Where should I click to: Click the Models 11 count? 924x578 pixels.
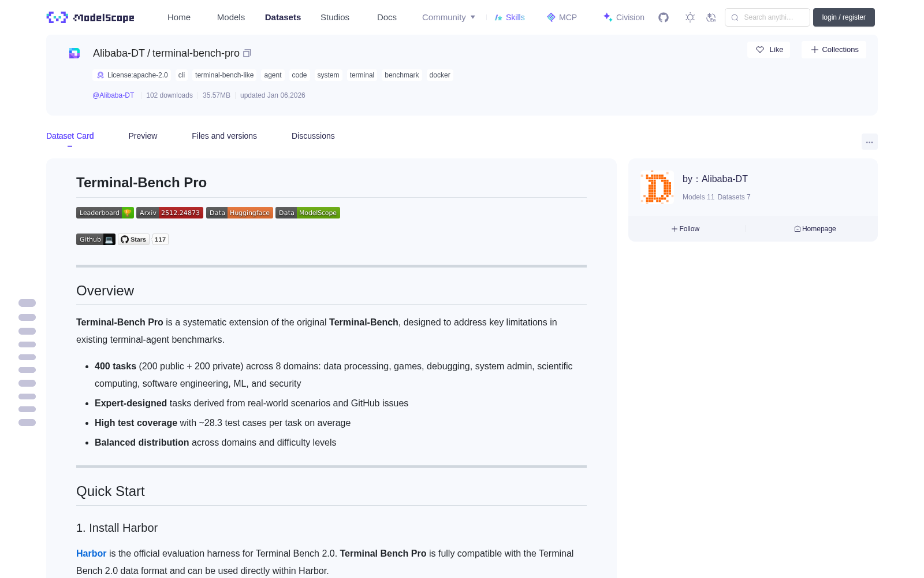[x=698, y=197]
